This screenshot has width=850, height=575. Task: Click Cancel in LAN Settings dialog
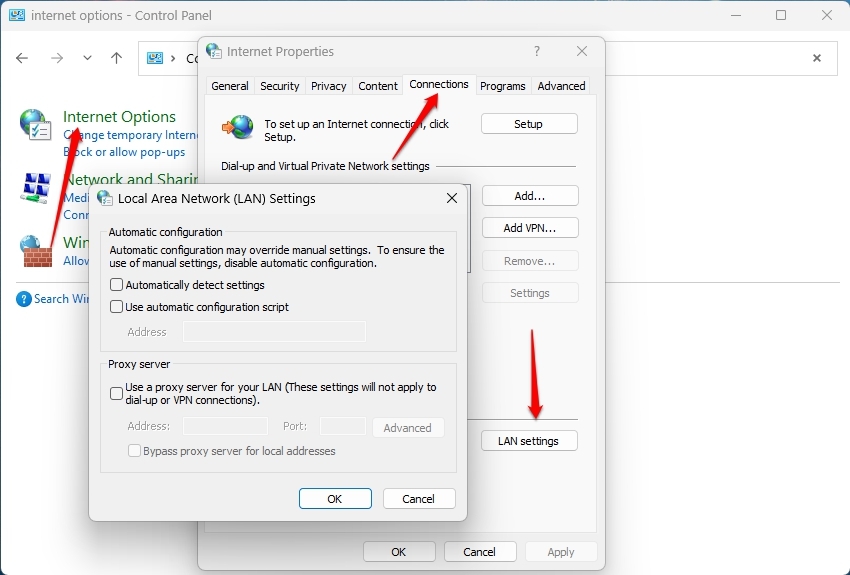point(418,499)
